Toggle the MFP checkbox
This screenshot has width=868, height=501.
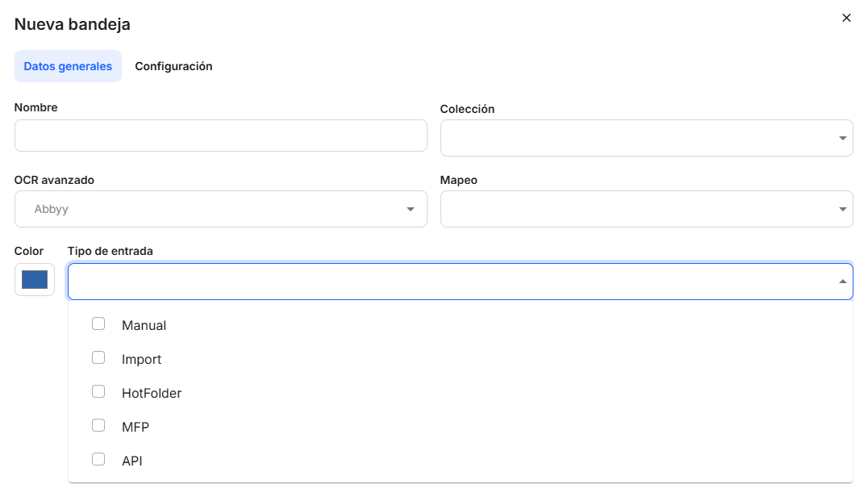pyautogui.click(x=98, y=425)
